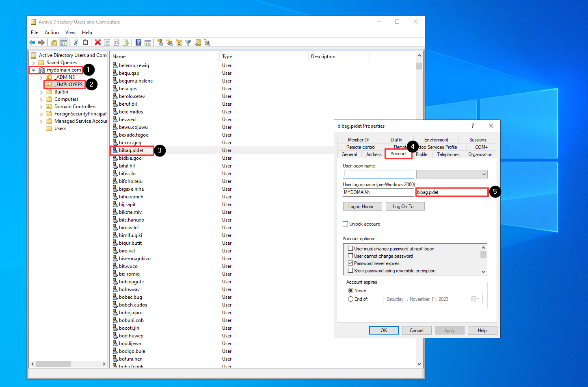This screenshot has width=588, height=387.
Task: Click the user icon beside belemo.xewig
Action: 115,65
